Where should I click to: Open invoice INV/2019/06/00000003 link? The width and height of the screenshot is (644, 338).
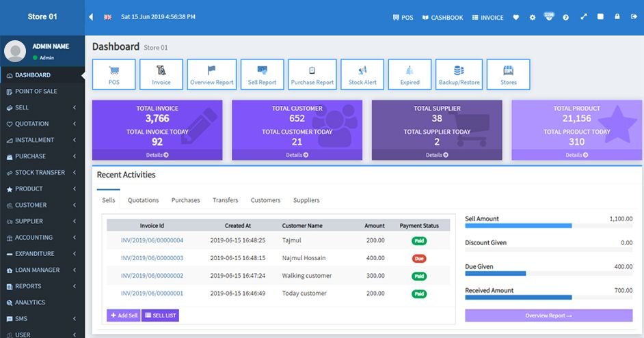[x=152, y=258]
